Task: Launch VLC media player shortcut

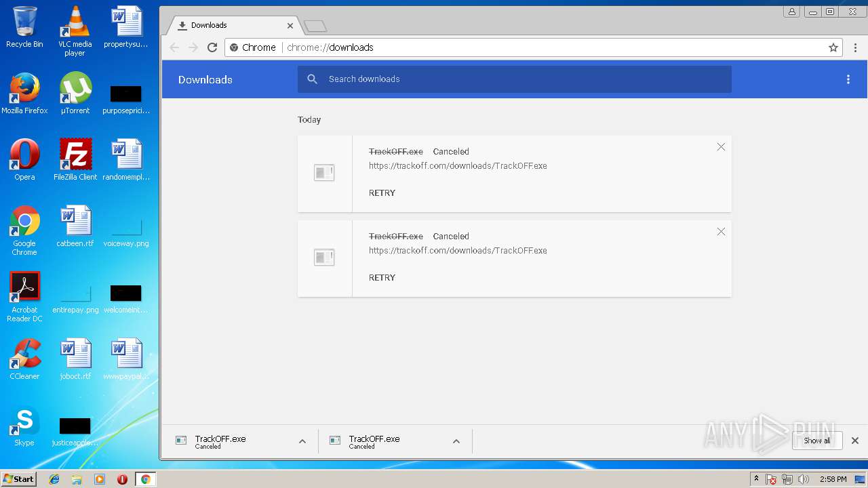Action: point(75,31)
